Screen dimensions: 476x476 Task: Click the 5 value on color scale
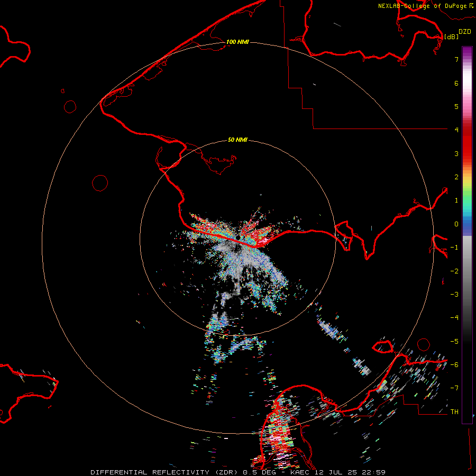[x=456, y=107]
